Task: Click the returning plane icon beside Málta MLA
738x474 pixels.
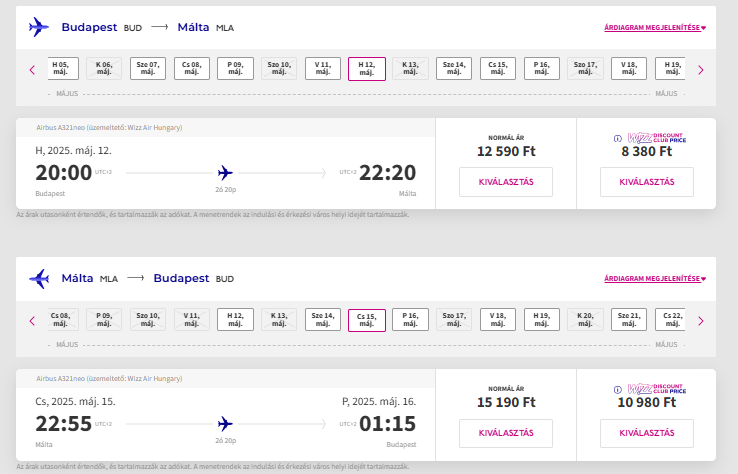Action: coord(39,278)
